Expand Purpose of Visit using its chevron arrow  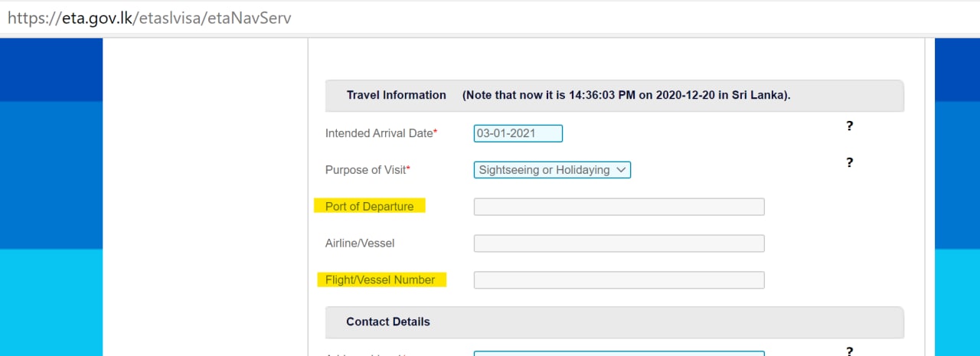[621, 170]
